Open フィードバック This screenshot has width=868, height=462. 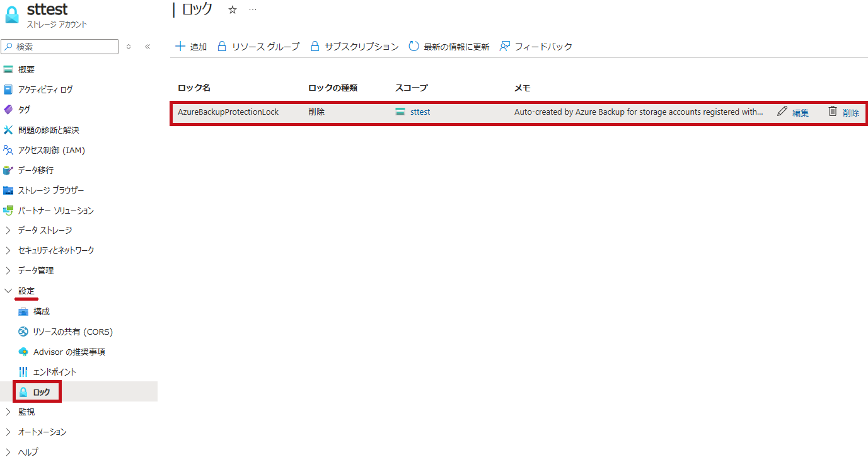pyautogui.click(x=536, y=47)
